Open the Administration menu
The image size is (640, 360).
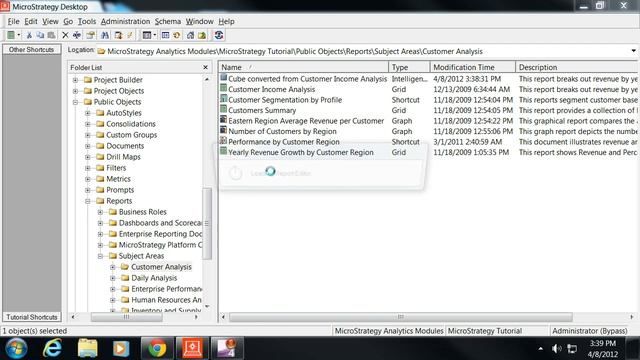125,22
